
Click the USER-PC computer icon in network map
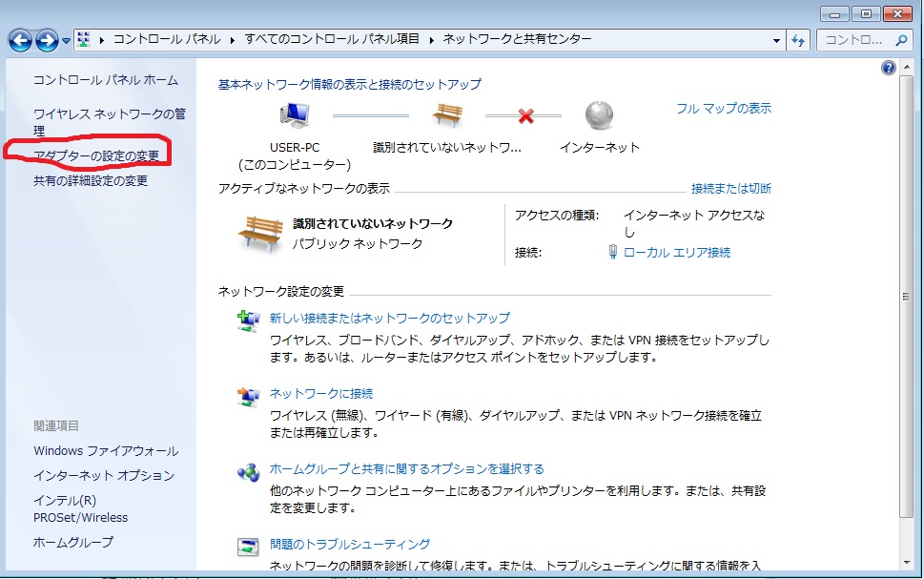(294, 114)
